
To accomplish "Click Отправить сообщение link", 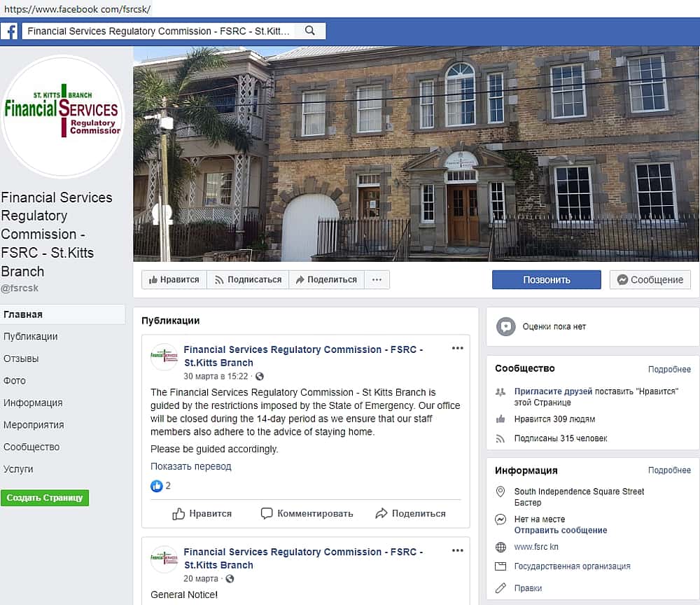I will coord(561,530).
